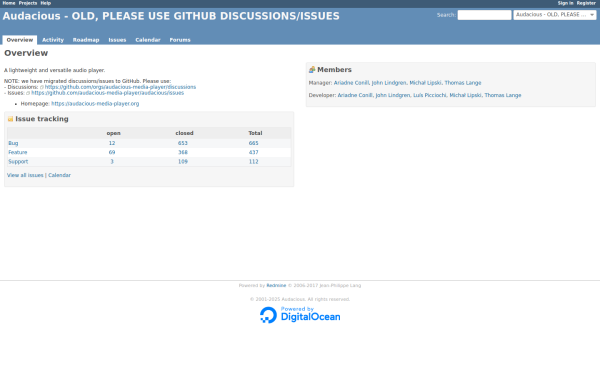Viewport: 600px width, 375px height.
Task: View the 653 closed Bug issues
Action: (x=183, y=143)
